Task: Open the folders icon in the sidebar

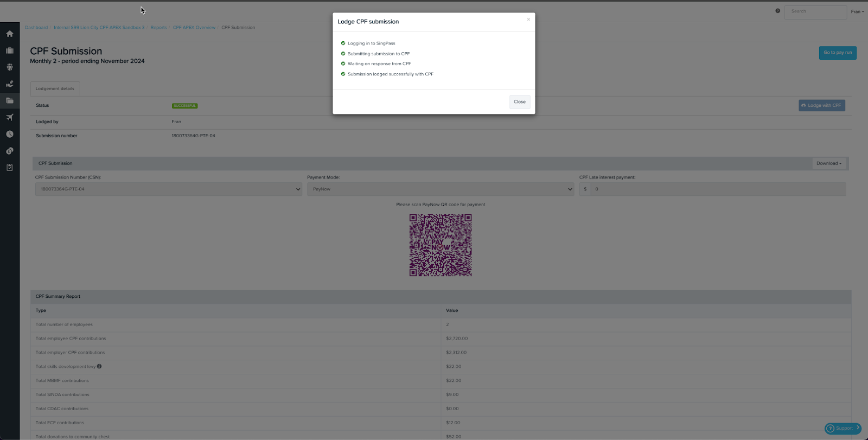Action: coord(10,100)
